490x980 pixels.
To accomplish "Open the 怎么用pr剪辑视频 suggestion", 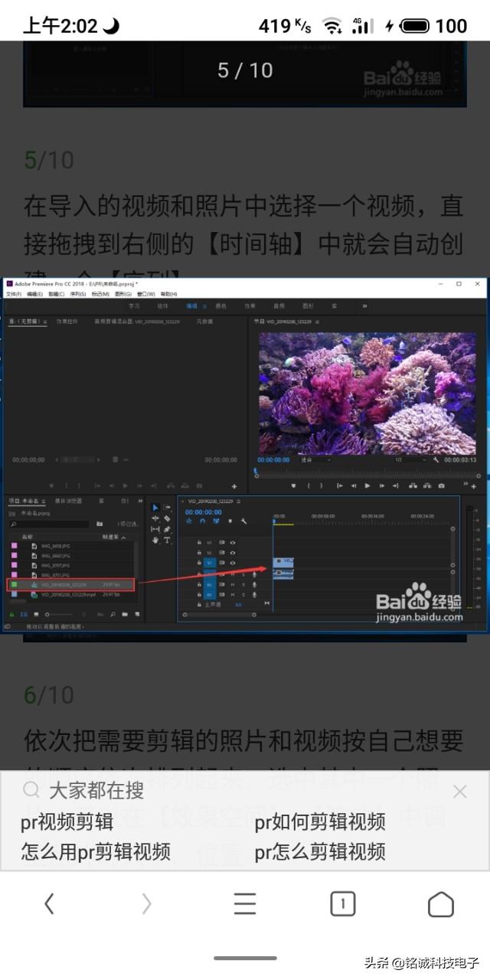I will (96, 851).
